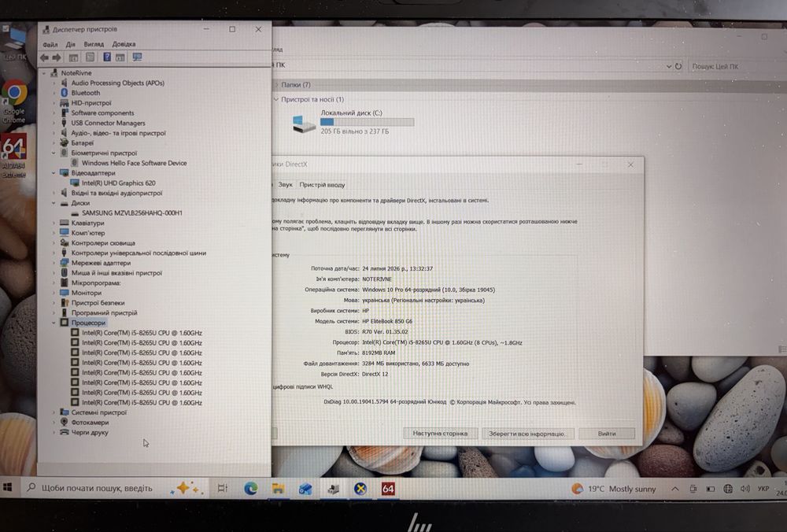Open the Дія menu
Screen dimensions: 787x532
(x=71, y=45)
